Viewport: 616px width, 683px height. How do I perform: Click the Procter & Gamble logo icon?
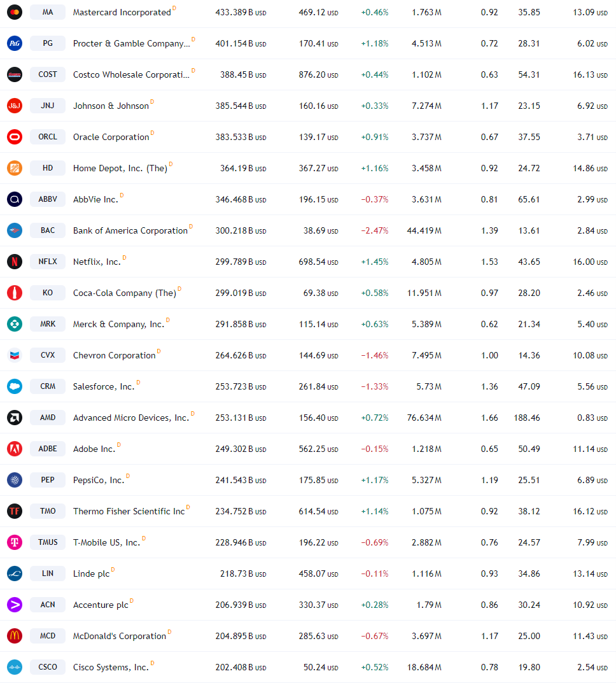click(x=15, y=43)
